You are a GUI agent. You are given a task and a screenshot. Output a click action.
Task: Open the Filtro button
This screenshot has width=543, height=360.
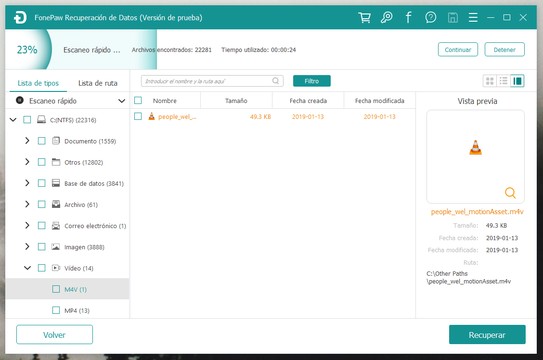tap(312, 81)
